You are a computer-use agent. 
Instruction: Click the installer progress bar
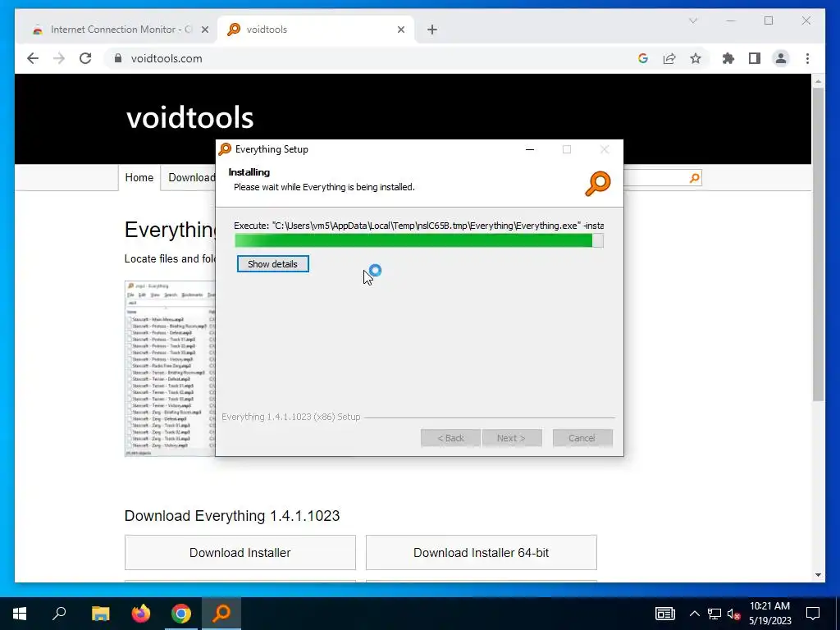pyautogui.click(x=419, y=241)
